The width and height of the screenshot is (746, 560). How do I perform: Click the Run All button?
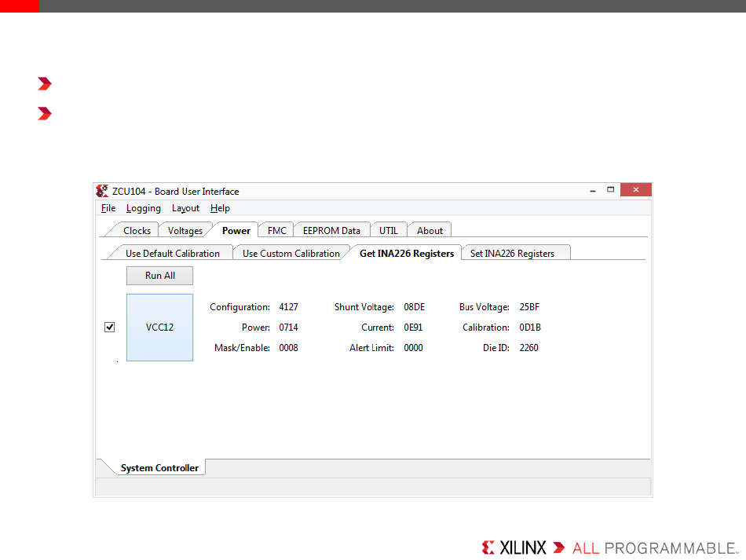click(x=160, y=276)
